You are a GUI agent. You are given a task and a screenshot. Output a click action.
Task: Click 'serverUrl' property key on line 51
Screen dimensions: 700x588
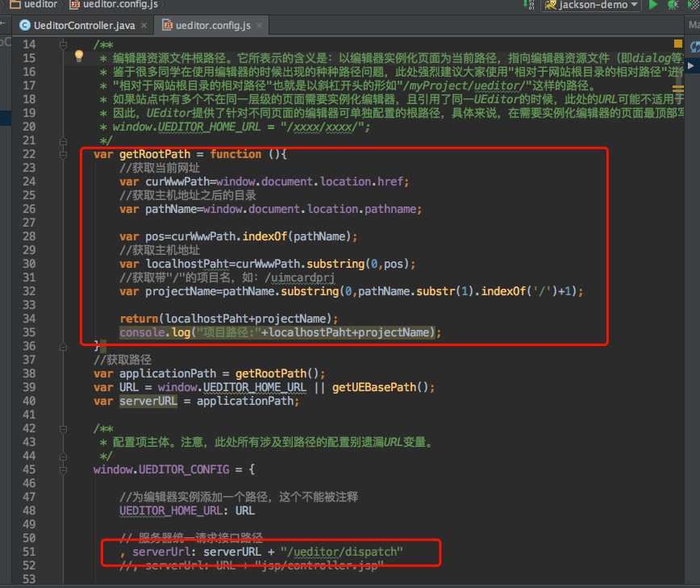pyautogui.click(x=161, y=553)
